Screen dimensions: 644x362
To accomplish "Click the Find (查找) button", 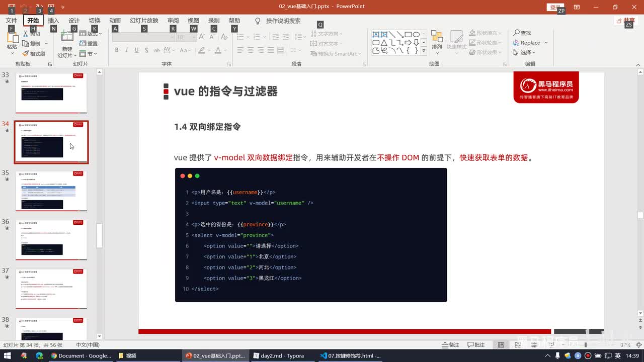I will pos(522,33).
